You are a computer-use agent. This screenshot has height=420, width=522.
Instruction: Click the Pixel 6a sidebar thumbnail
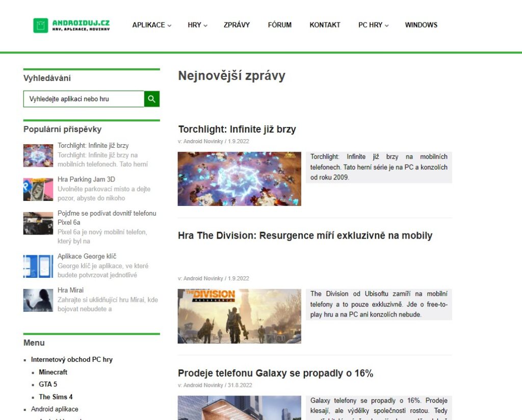coord(38,223)
